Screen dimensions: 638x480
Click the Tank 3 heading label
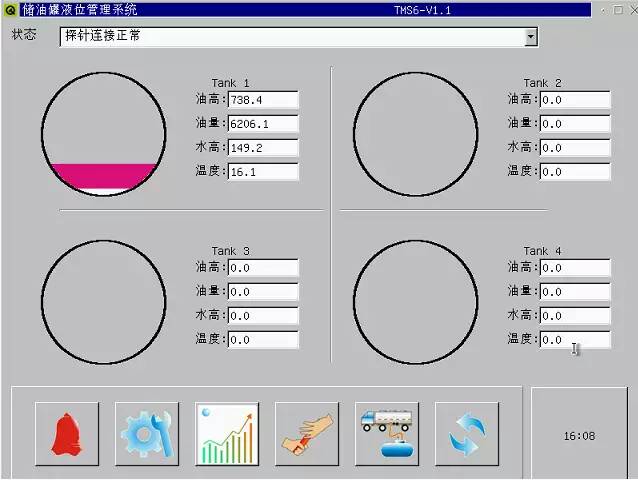[230, 251]
